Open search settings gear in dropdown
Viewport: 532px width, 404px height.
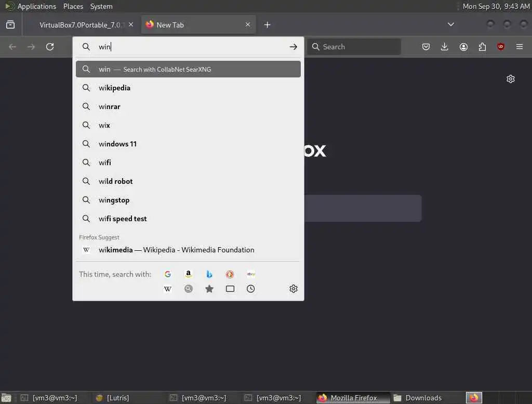pos(294,289)
